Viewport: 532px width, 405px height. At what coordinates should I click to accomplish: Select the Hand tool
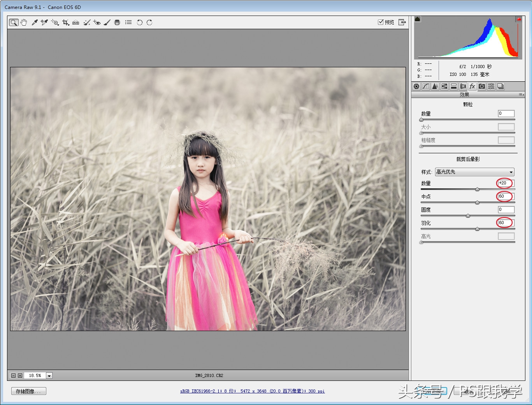[24, 23]
